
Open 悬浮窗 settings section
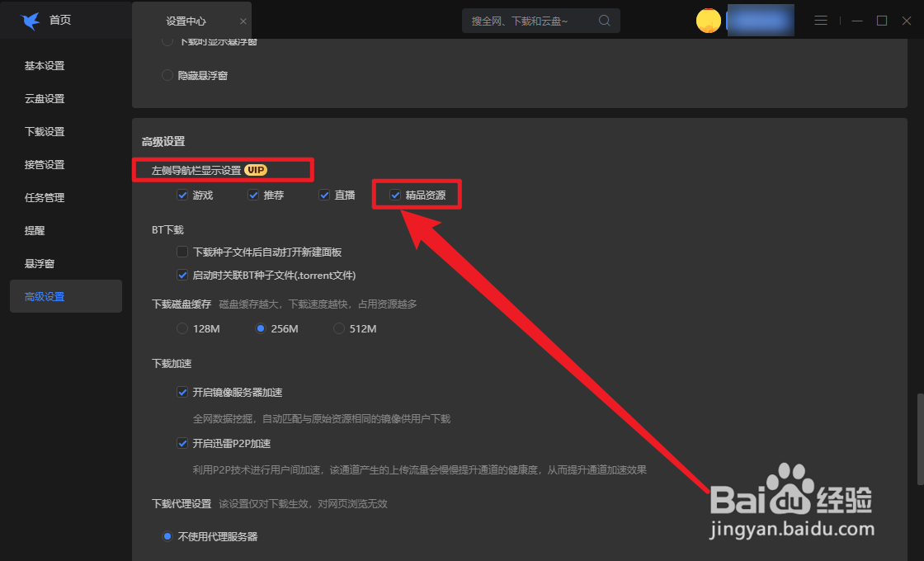(x=40, y=263)
